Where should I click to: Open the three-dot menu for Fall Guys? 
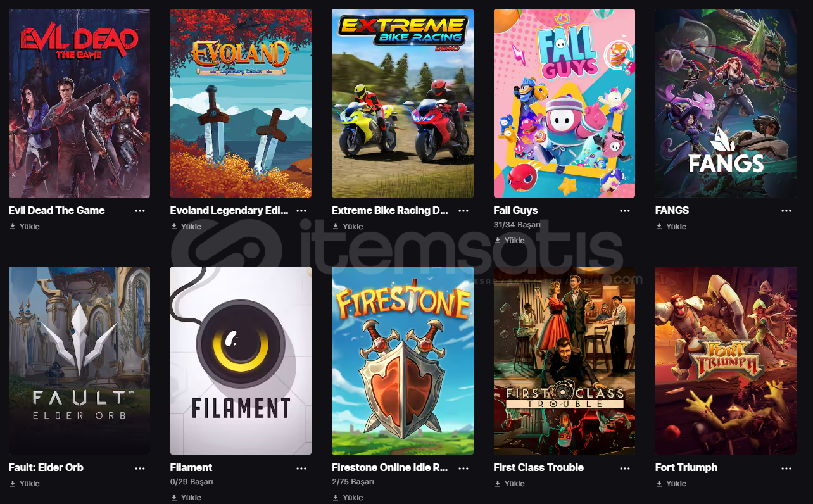coord(625,211)
